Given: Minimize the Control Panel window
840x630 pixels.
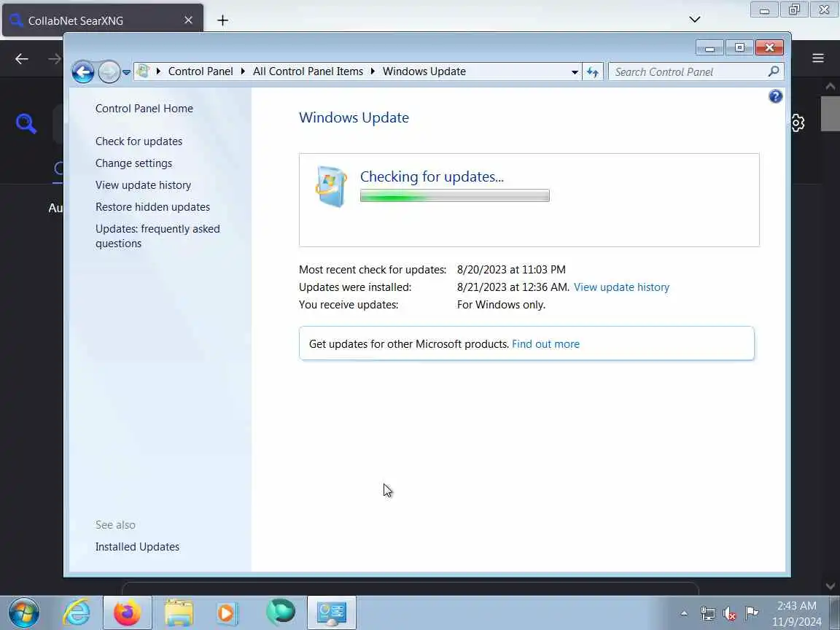Looking at the screenshot, I should 709,47.
